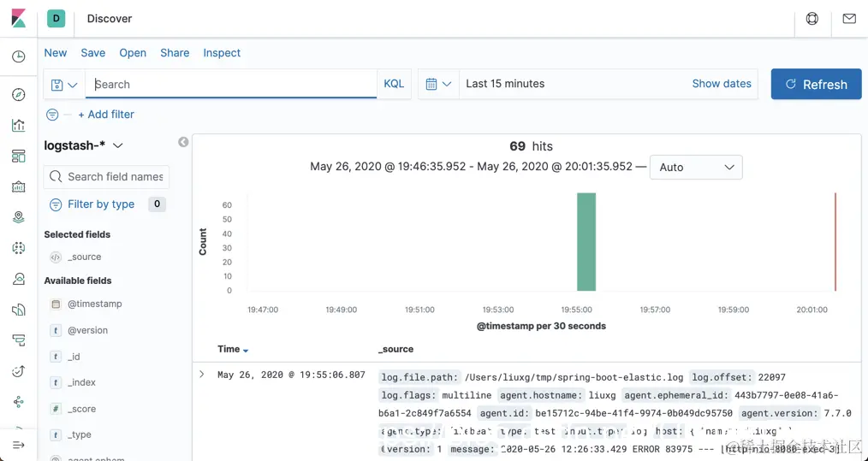
Task: Click Last 15 minutes time range
Action: (505, 84)
